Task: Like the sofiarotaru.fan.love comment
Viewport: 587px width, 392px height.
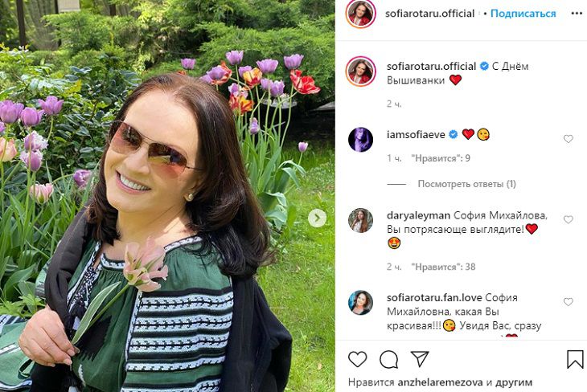Action: pyautogui.click(x=569, y=302)
